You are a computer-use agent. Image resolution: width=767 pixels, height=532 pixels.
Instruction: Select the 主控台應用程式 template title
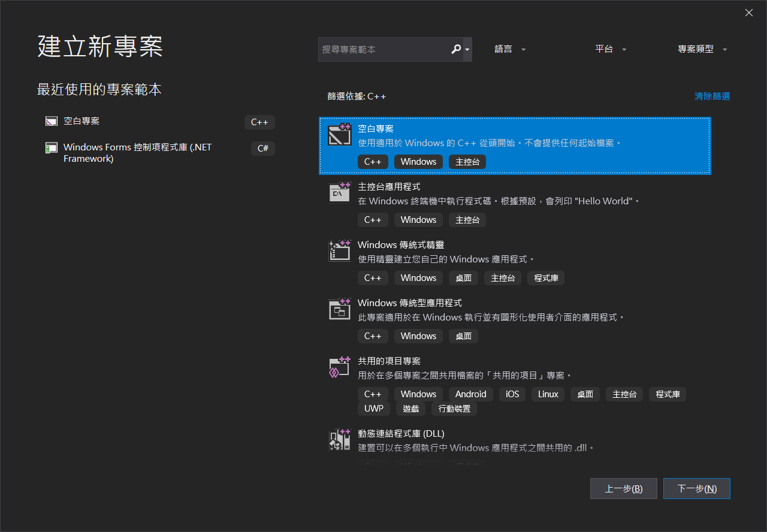click(x=389, y=187)
